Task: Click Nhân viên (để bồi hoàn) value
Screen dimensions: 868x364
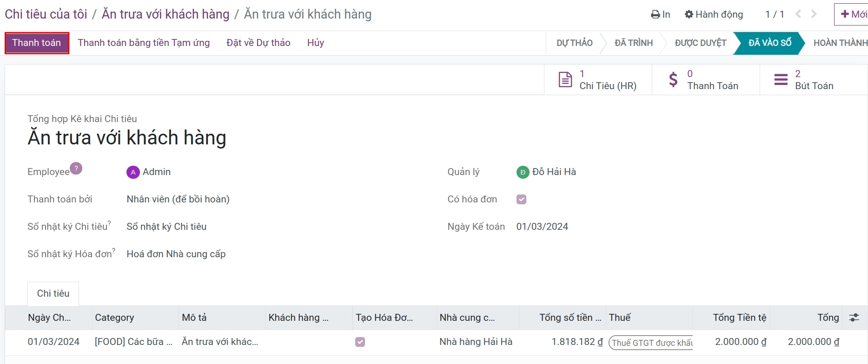Action: click(178, 199)
